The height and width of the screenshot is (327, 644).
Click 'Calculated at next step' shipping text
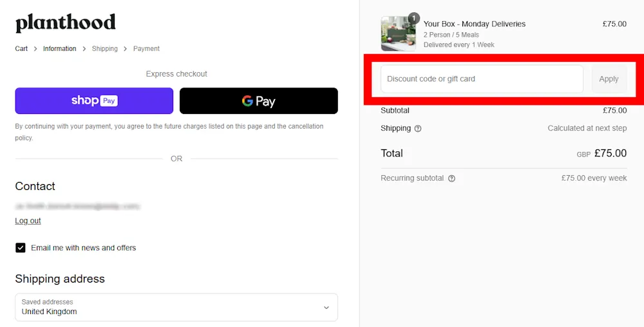click(587, 129)
